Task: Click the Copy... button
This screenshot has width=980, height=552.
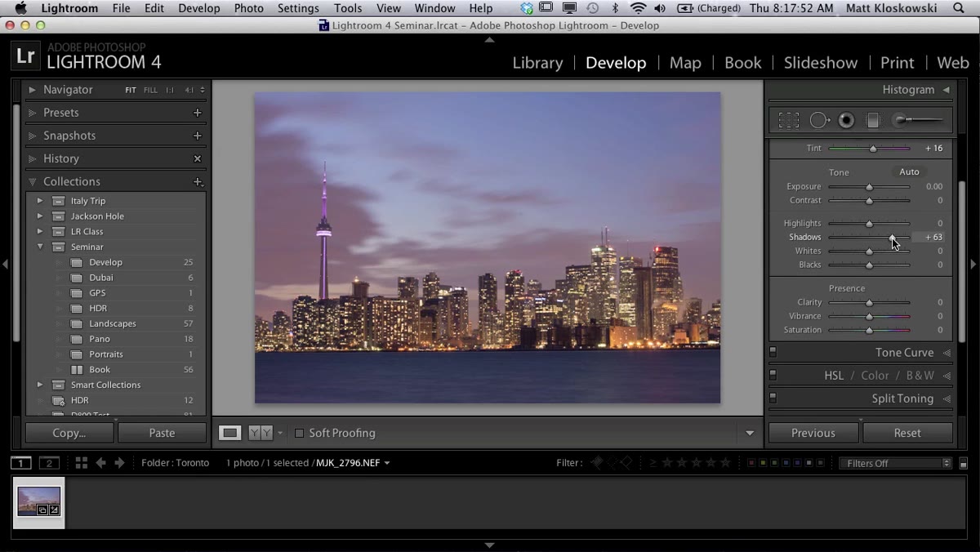Action: click(69, 433)
